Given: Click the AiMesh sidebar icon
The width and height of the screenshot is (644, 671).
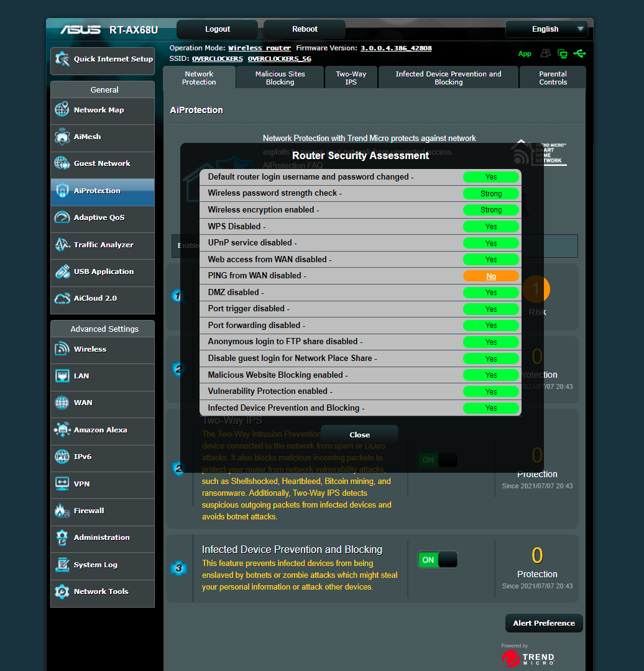Looking at the screenshot, I should 62,137.
